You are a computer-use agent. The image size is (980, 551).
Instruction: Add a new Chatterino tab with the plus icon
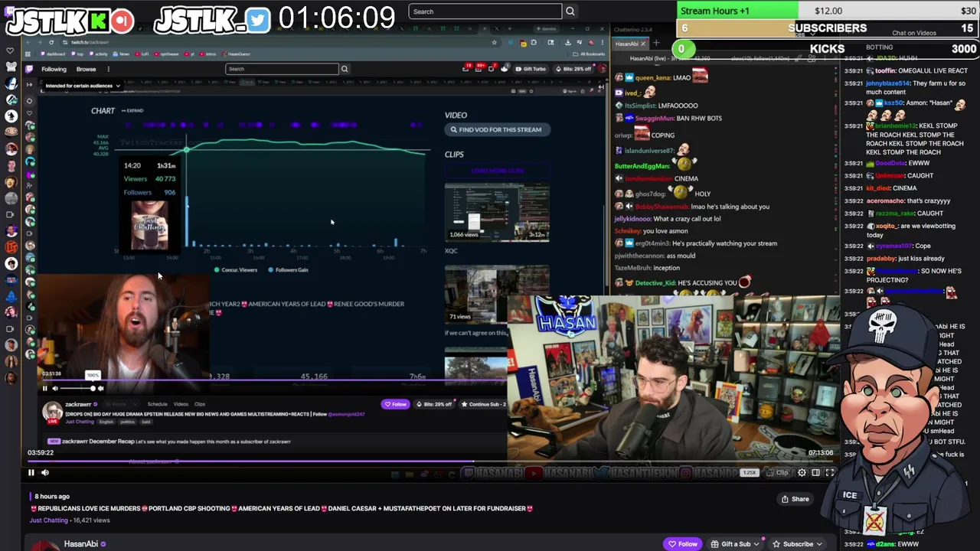point(656,43)
